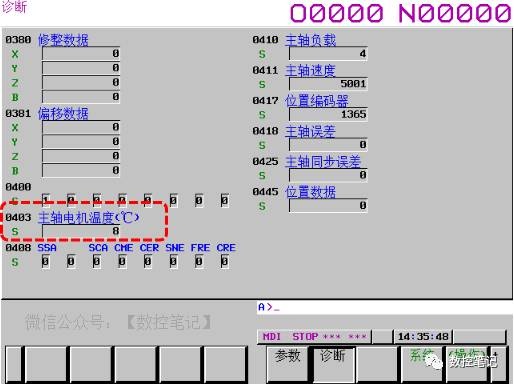Click the (操作) softkey
Viewport: 514px width, 385px height.
466,364
